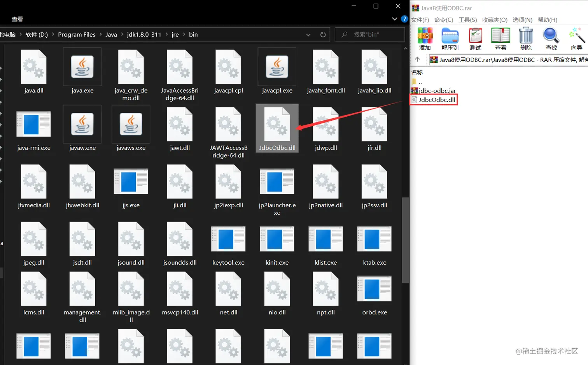
Task: Select the management.dll file
Action: pyautogui.click(x=82, y=298)
